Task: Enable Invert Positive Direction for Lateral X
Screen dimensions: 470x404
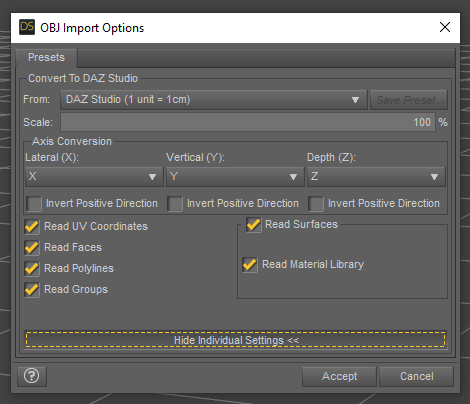Action: (34, 203)
